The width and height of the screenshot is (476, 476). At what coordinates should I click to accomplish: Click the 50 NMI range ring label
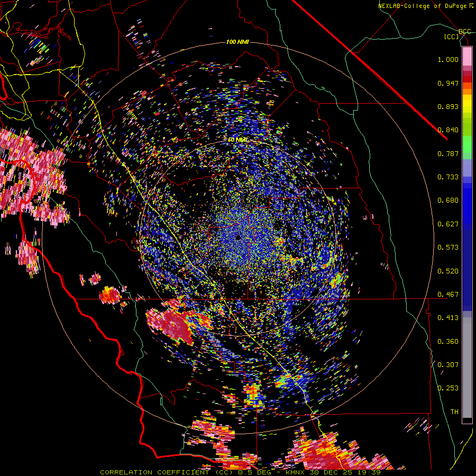point(237,140)
